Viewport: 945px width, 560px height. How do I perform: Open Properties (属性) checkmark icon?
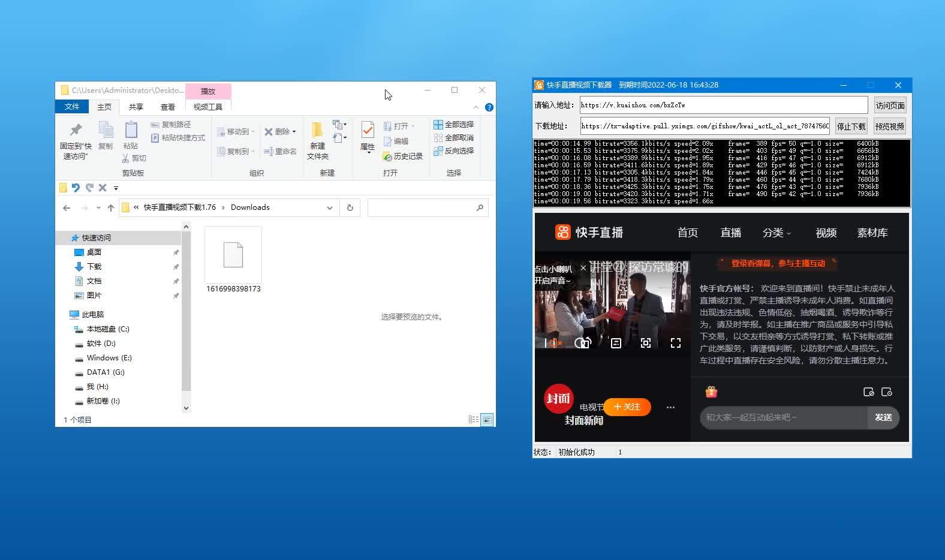[368, 130]
